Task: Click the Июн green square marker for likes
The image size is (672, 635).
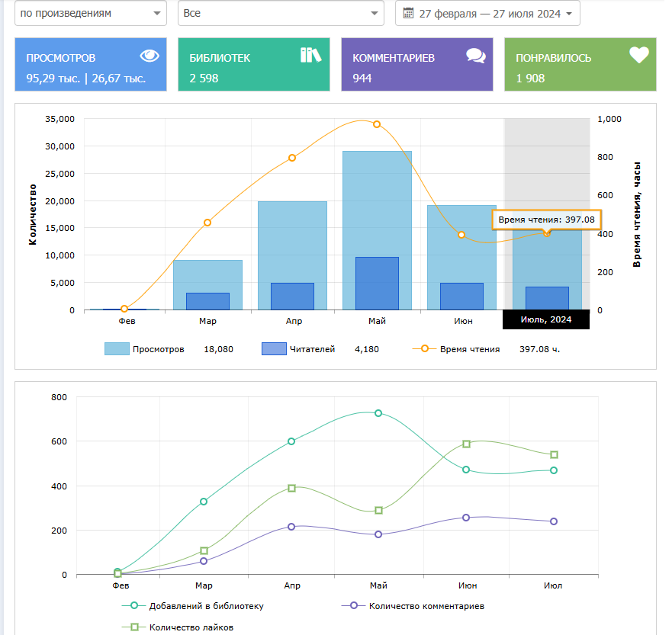Action: click(467, 444)
